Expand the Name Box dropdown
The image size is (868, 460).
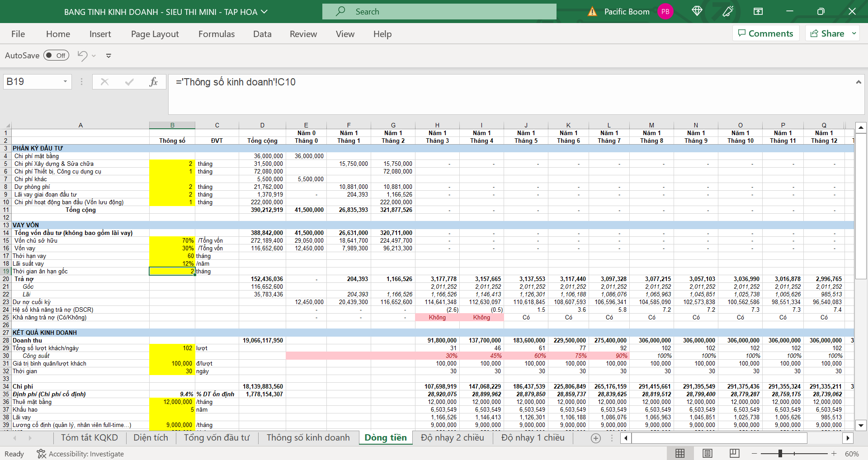(x=65, y=82)
